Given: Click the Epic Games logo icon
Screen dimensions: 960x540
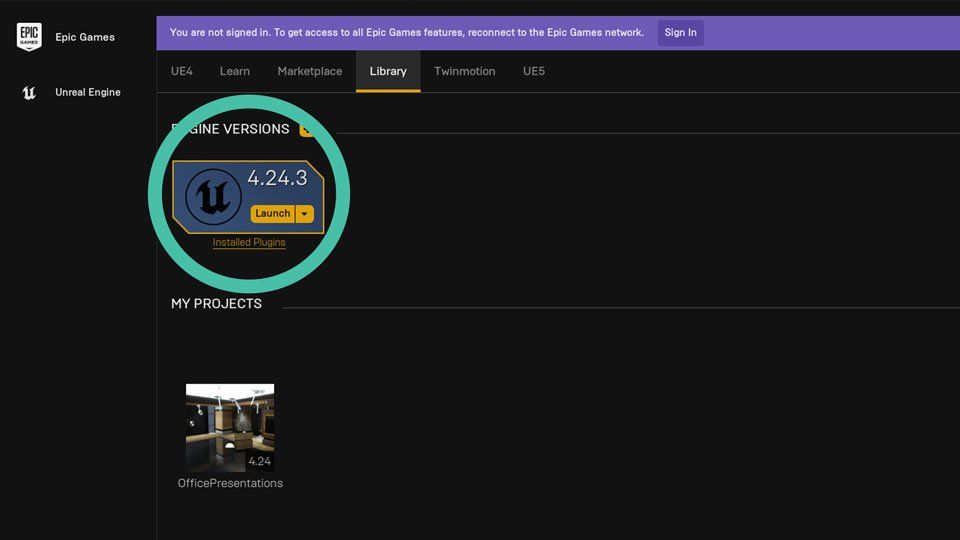Looking at the screenshot, I should [29, 37].
